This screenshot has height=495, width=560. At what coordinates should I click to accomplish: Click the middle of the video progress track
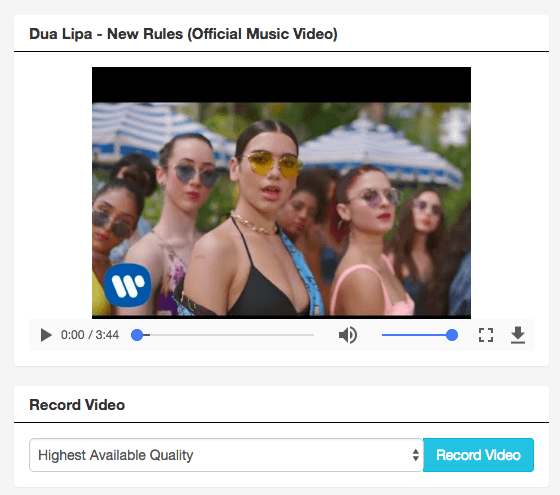pos(226,335)
